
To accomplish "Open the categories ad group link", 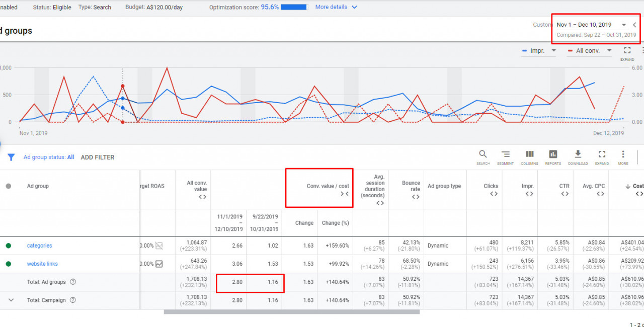I will pos(39,246).
